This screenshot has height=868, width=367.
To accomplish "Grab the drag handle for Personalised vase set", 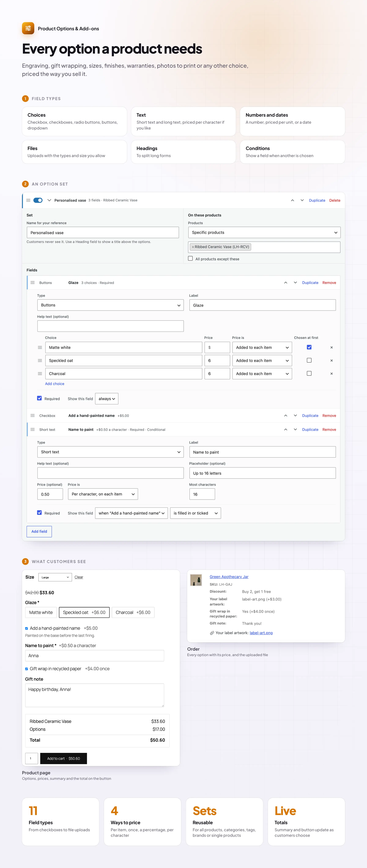I will [x=28, y=200].
